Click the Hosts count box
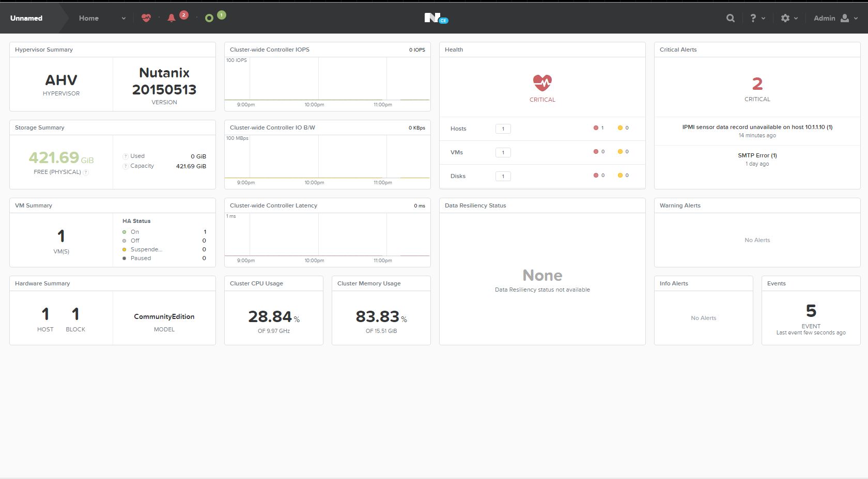Image resolution: width=868 pixels, height=479 pixels. point(503,129)
